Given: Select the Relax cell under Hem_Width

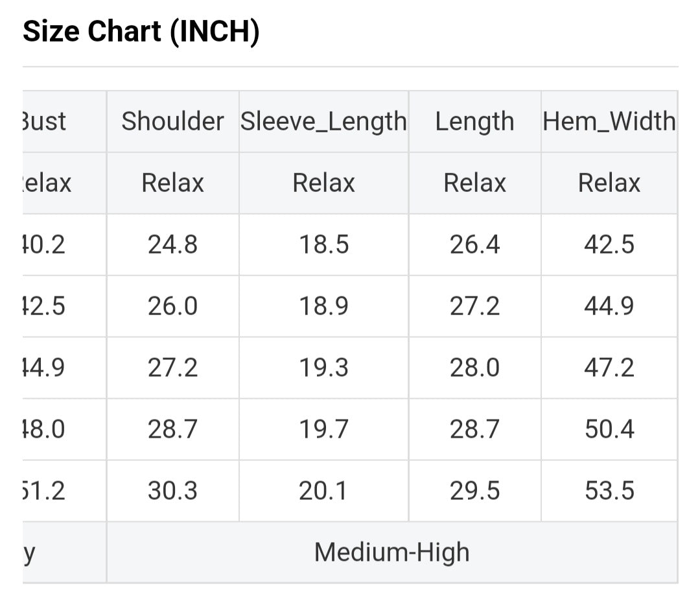Looking at the screenshot, I should pyautogui.click(x=609, y=183).
